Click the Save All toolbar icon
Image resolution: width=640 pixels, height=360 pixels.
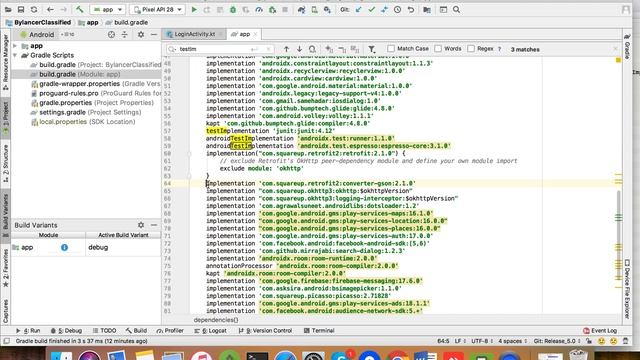pos(21,9)
